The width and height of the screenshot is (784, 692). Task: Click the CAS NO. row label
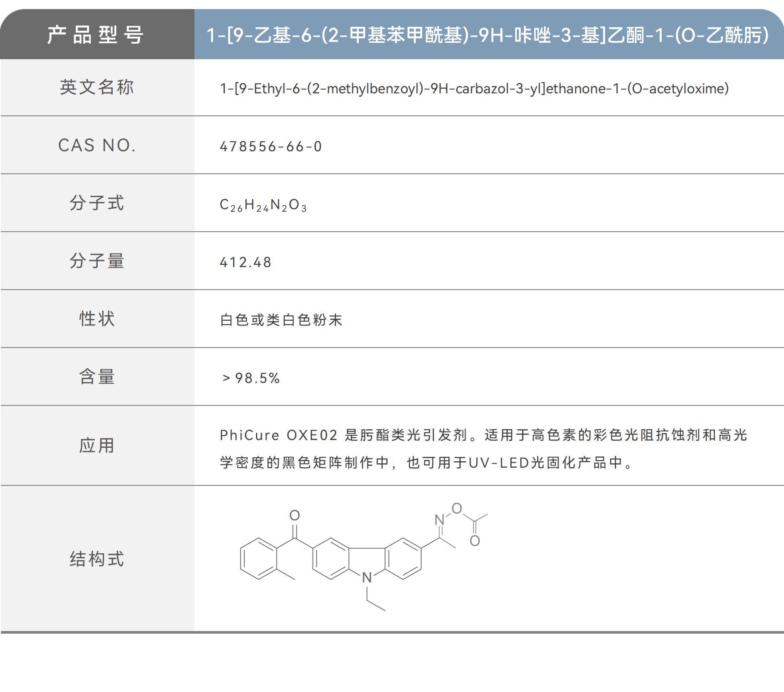[x=97, y=146]
